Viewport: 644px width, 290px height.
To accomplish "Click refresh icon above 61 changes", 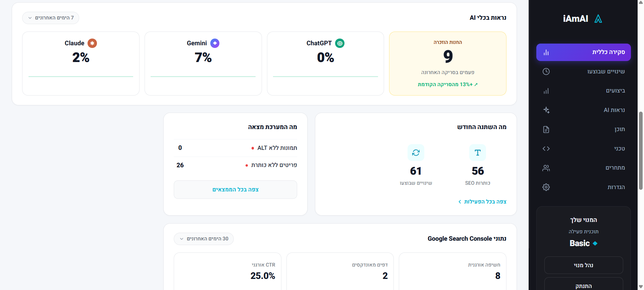I will [x=416, y=153].
